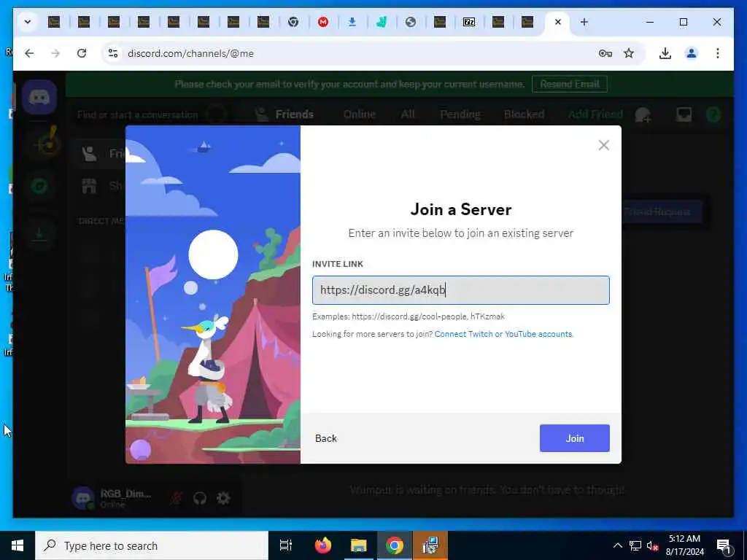Open the Chrome tab search chevron

pyautogui.click(x=28, y=22)
